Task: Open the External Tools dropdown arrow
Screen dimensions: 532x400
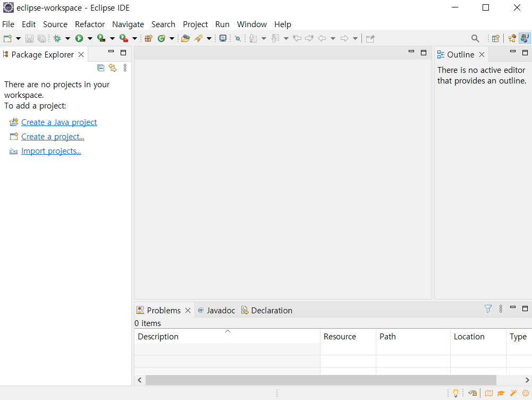Action: point(134,38)
